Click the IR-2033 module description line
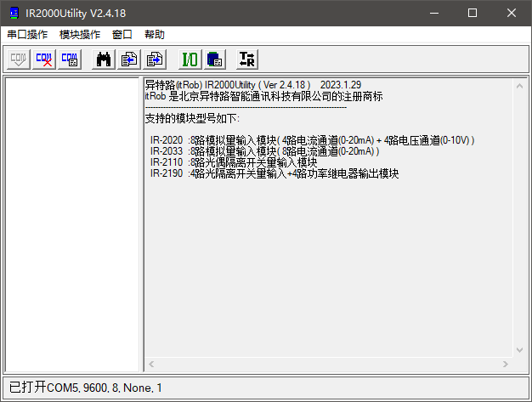The width and height of the screenshot is (532, 402). click(x=264, y=151)
